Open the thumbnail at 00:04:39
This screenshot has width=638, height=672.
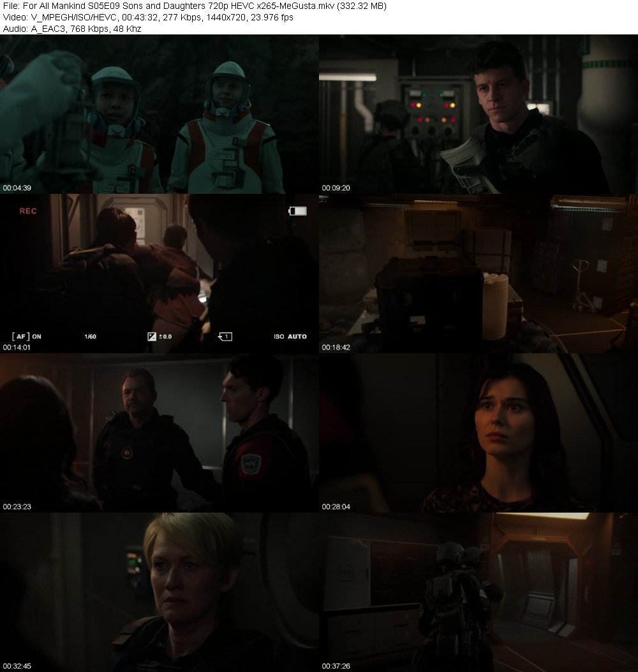click(x=159, y=114)
